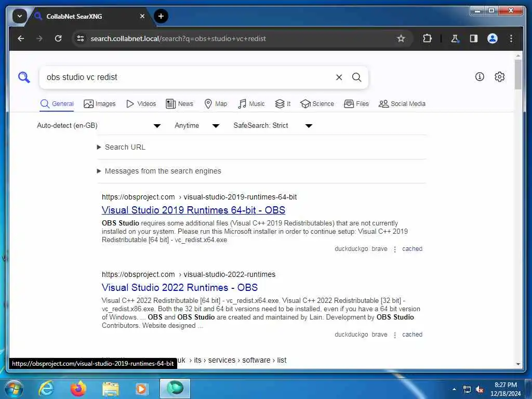Image resolution: width=532 pixels, height=399 pixels.
Task: Click the page vertical scrollbar thumb
Action: (518, 74)
